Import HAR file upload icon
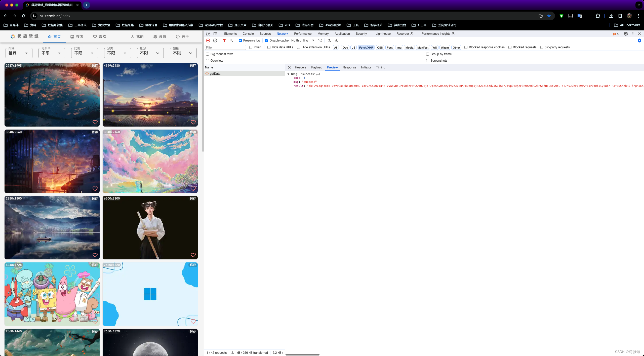 point(329,41)
